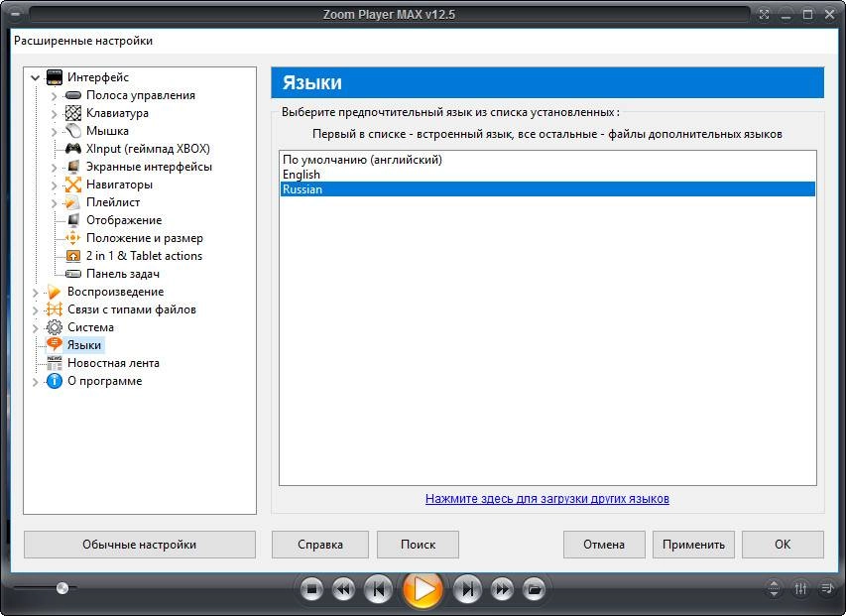
Task: Click the 2 in 1 & Tablet actions icon
Action: pos(72,256)
